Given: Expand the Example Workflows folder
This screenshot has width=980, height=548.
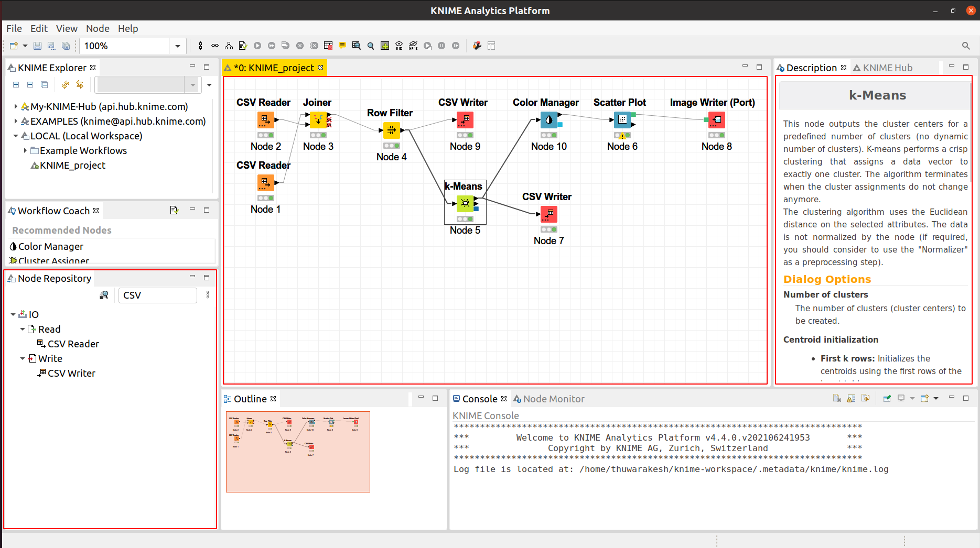Looking at the screenshot, I should click(25, 151).
